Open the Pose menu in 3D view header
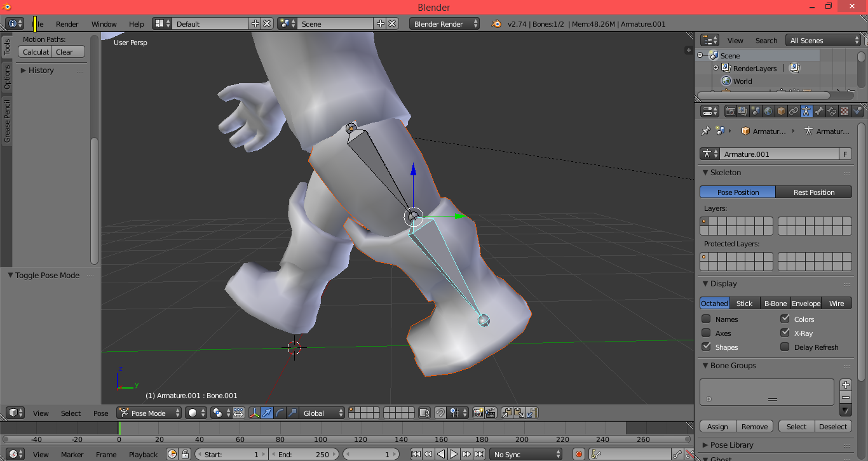868x461 pixels. pos(101,413)
